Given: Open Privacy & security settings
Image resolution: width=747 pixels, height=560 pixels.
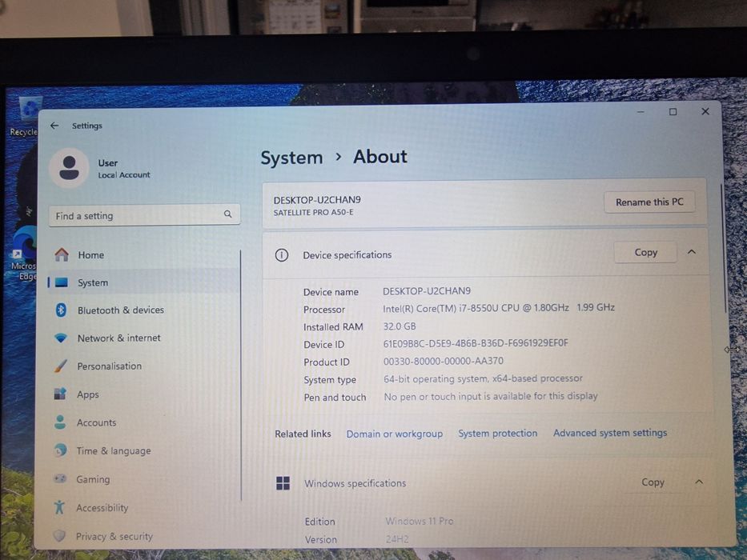Looking at the screenshot, I should click(x=143, y=536).
